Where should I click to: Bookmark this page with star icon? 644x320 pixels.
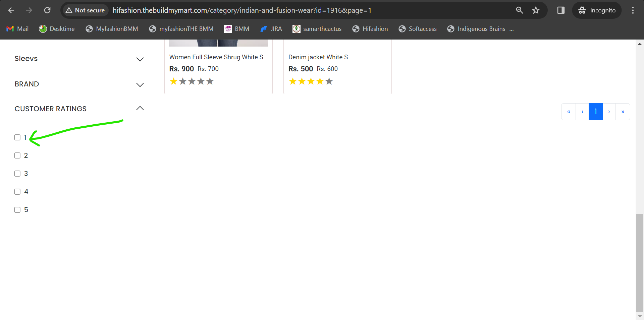pyautogui.click(x=536, y=10)
